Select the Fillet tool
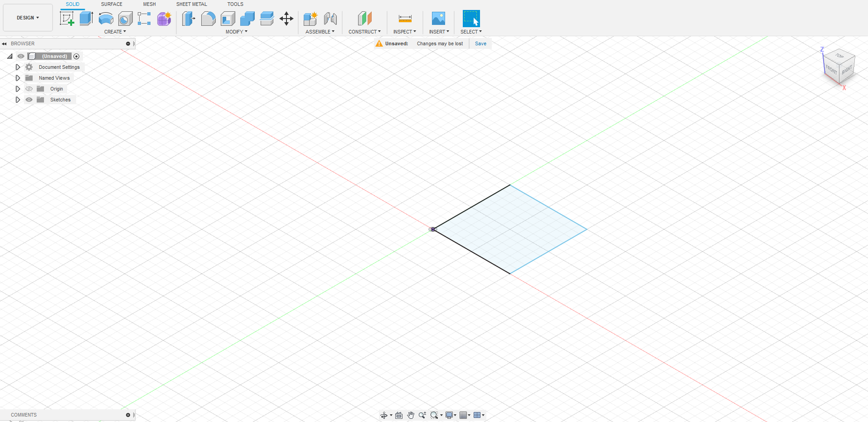 208,19
